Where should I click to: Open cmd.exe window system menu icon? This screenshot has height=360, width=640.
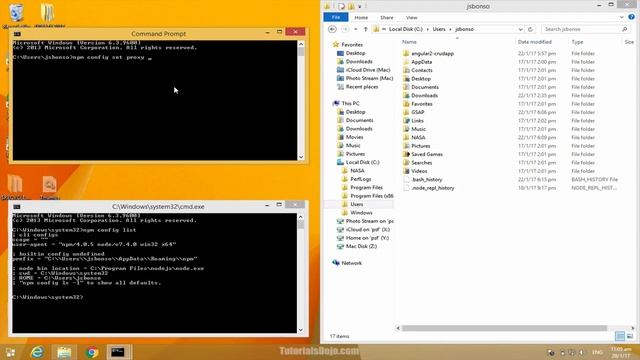coord(17,207)
